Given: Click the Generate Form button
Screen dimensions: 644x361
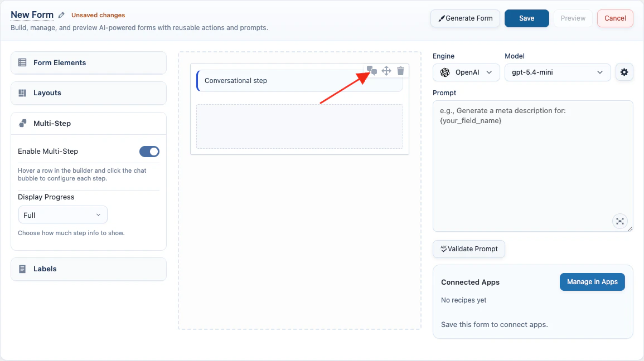Looking at the screenshot, I should [465, 18].
